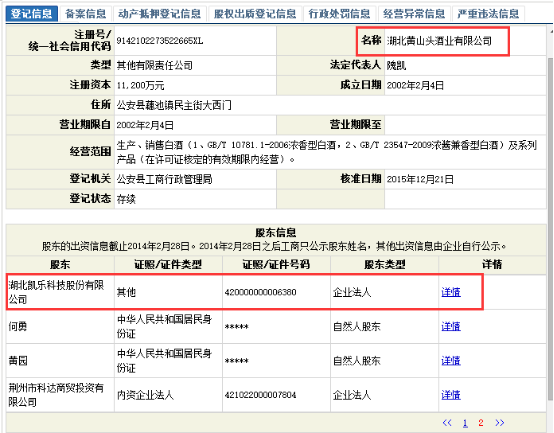Open 详情 link for 荆州市科达商贸投资有限公司
Viewport: 554px width, 433px height.
coord(451,395)
